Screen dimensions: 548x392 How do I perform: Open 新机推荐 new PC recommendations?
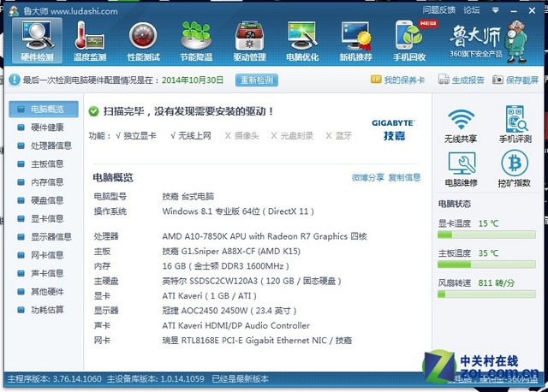356,41
